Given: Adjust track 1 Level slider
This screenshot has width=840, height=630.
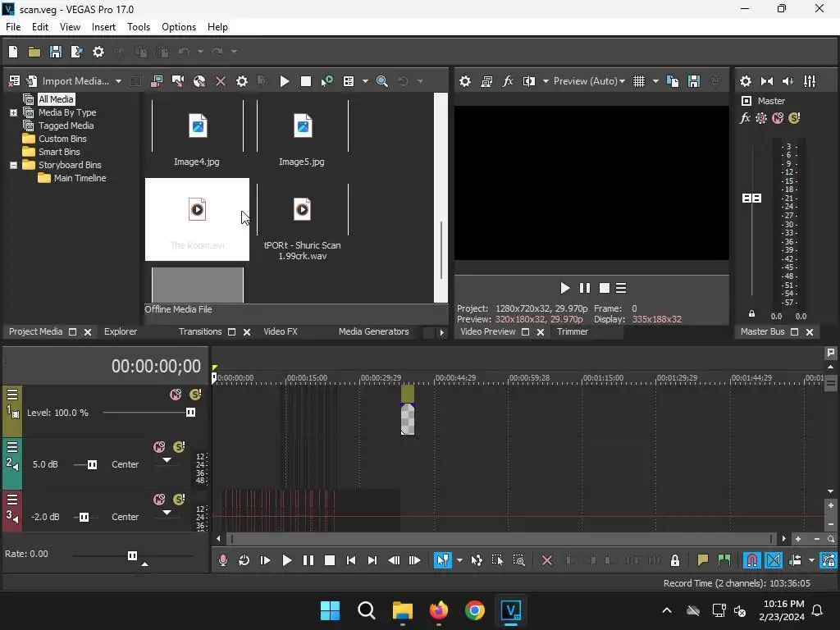Looking at the screenshot, I should point(190,413).
